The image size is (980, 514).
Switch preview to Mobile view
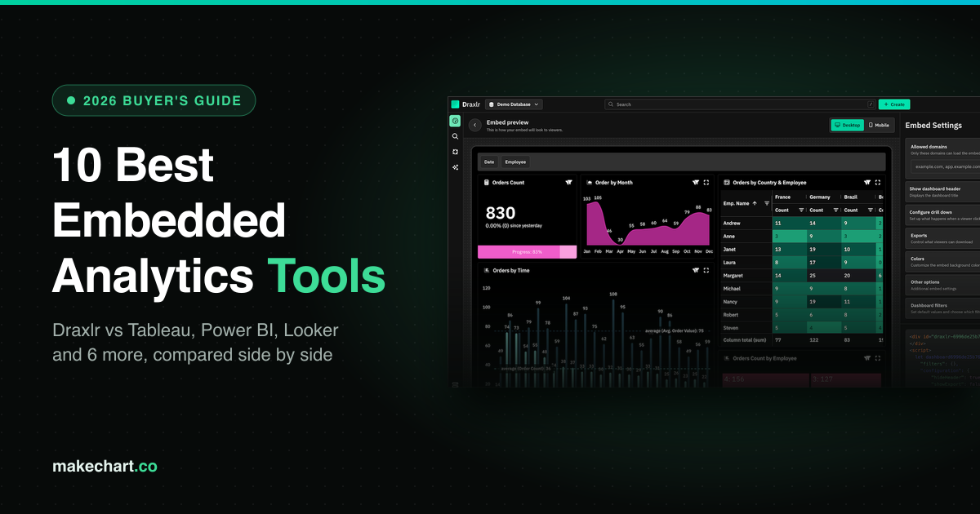tap(879, 125)
